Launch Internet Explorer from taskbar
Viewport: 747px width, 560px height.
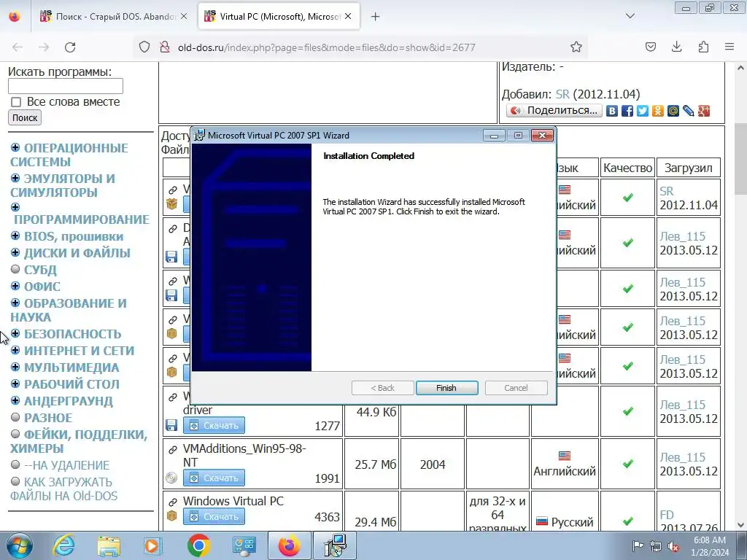[x=64, y=545]
